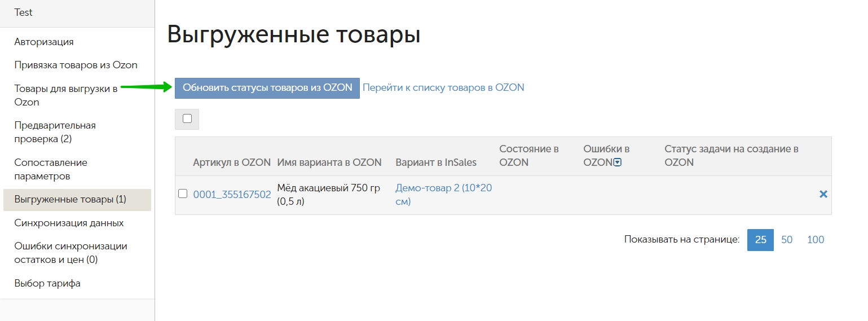Open Привязка товаров из Ozon sidebar item

pyautogui.click(x=76, y=65)
